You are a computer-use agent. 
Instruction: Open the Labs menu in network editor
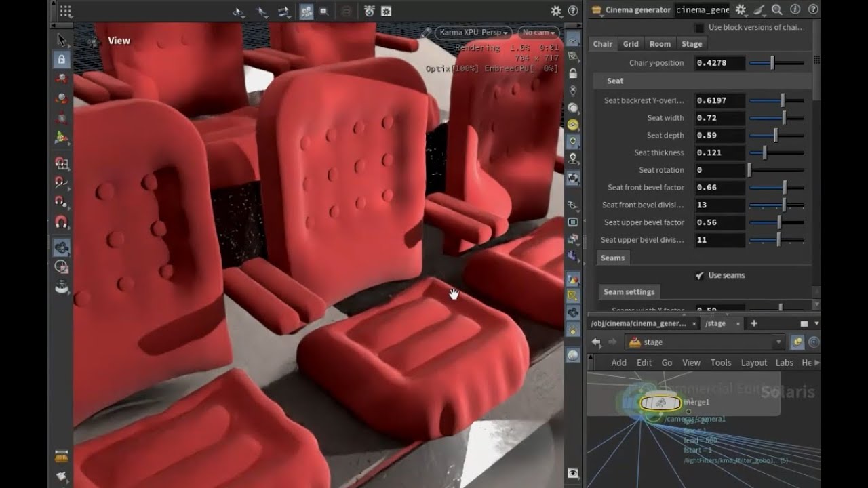(785, 363)
